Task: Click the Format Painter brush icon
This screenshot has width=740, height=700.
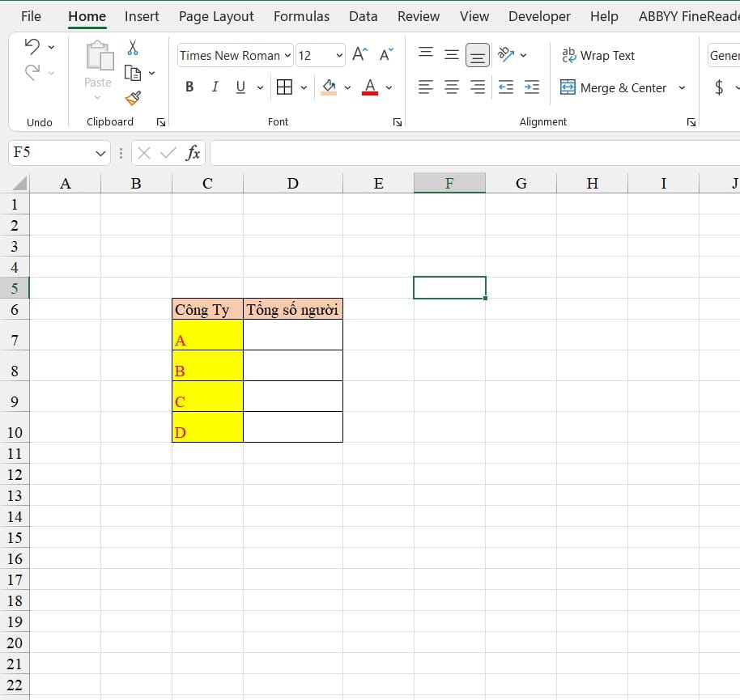Action: tap(133, 99)
